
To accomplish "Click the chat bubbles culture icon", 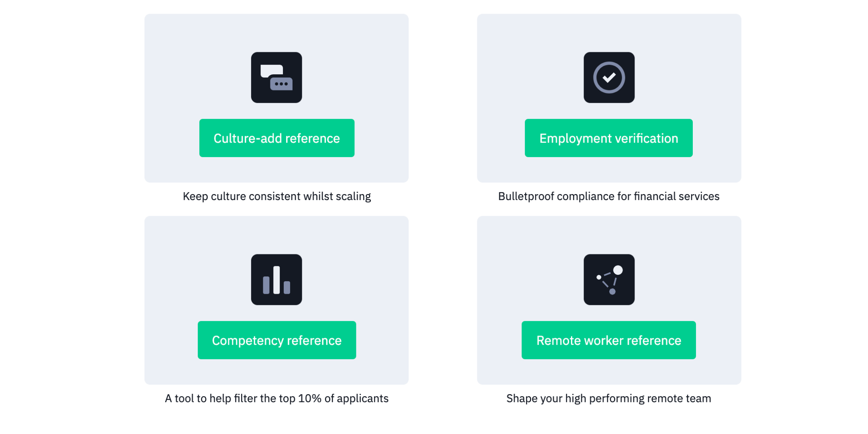I will tap(276, 78).
